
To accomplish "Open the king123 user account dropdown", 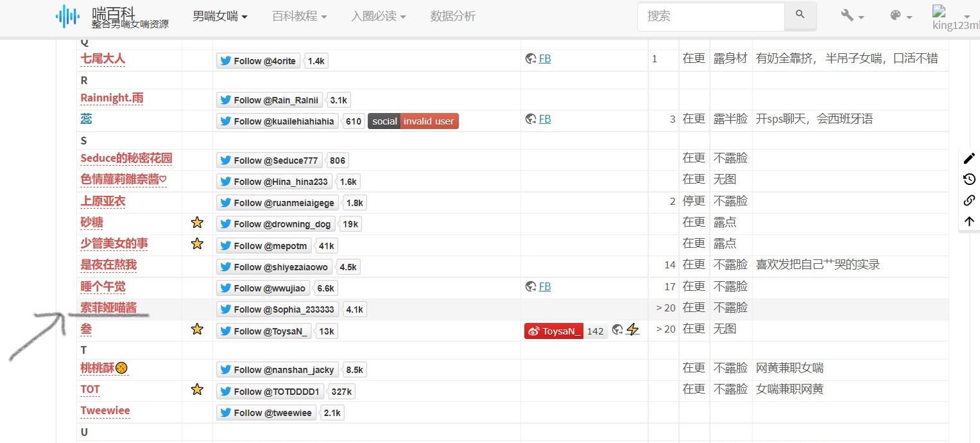I will pyautogui.click(x=956, y=17).
